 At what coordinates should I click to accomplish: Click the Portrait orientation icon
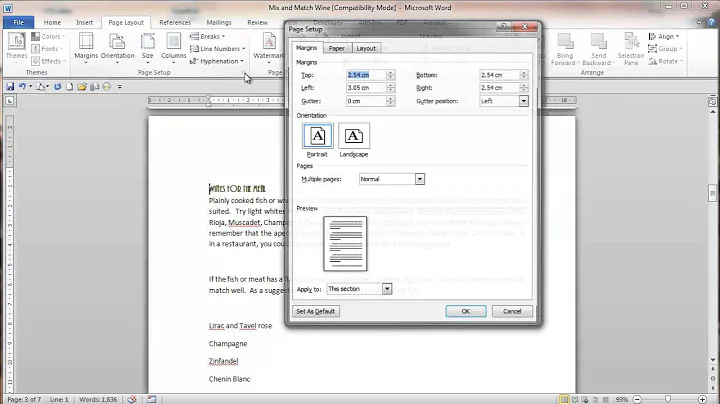tap(317, 136)
